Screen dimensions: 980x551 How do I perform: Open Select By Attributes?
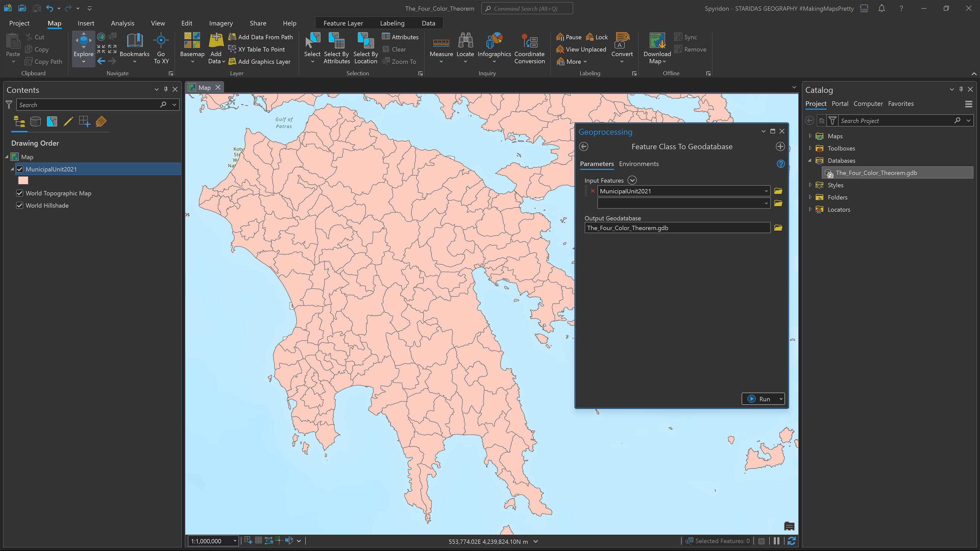pyautogui.click(x=336, y=47)
